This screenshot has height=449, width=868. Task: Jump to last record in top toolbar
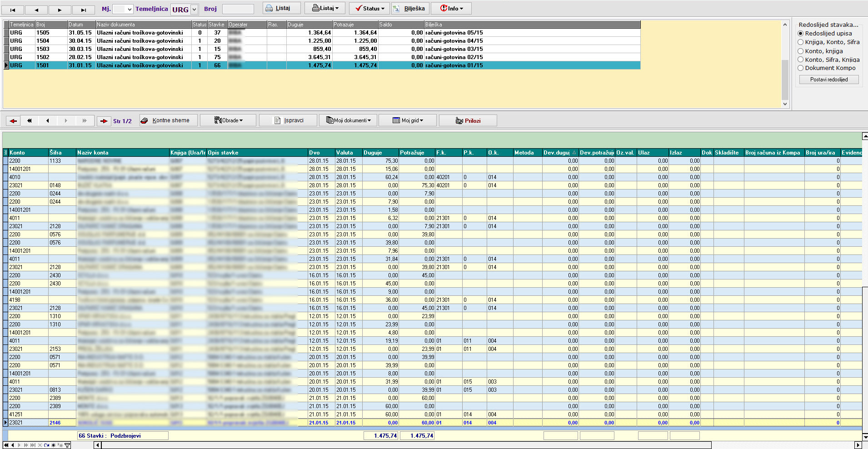click(83, 10)
